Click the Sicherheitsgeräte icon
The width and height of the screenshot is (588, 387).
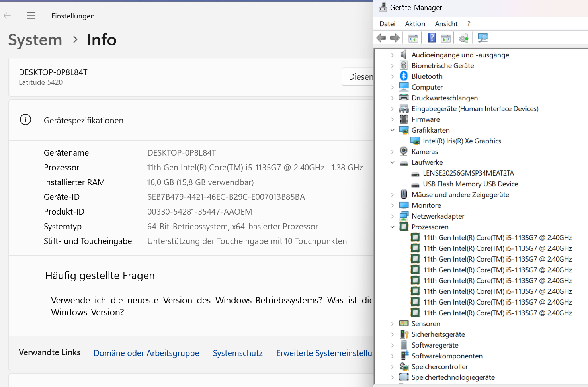point(404,334)
